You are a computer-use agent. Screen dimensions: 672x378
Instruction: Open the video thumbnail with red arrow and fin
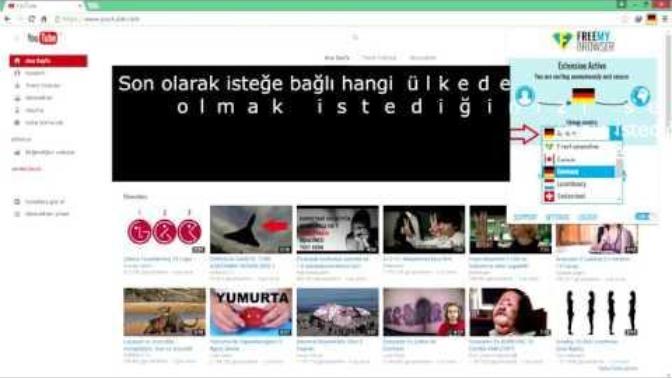(251, 229)
